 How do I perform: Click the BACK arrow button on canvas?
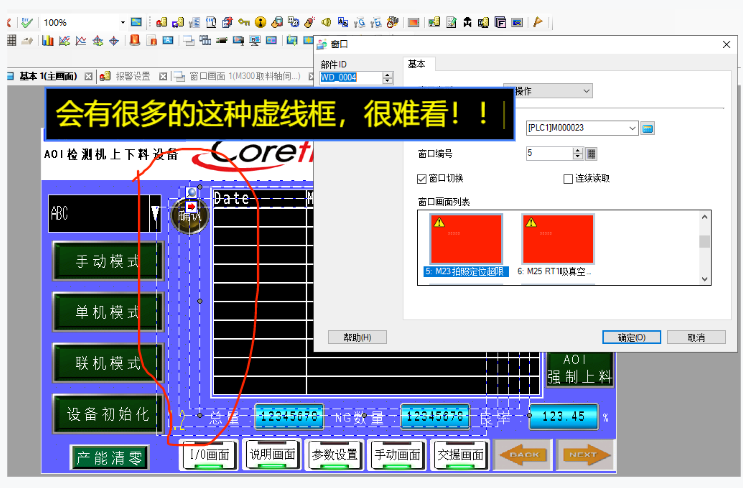[523, 455]
